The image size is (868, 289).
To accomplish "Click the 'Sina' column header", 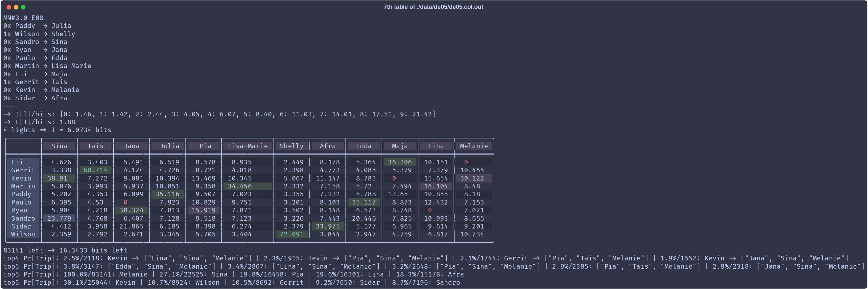I will pos(59,146).
